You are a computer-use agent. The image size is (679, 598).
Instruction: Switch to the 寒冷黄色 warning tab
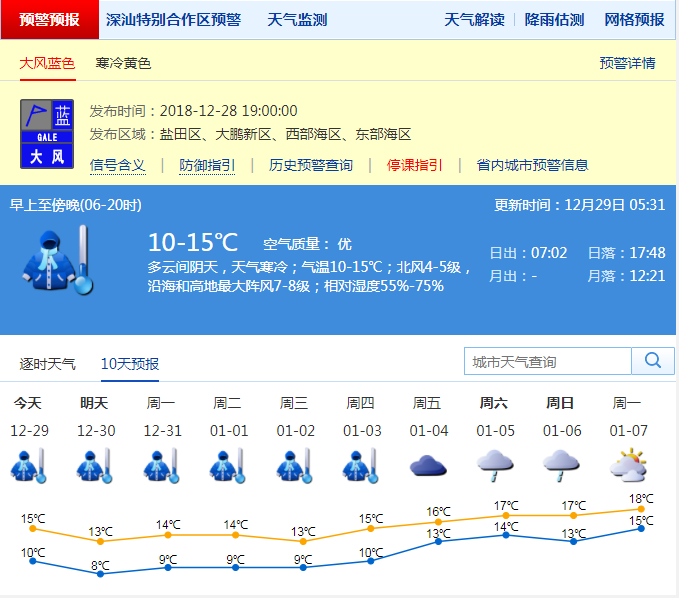pyautogui.click(x=123, y=63)
